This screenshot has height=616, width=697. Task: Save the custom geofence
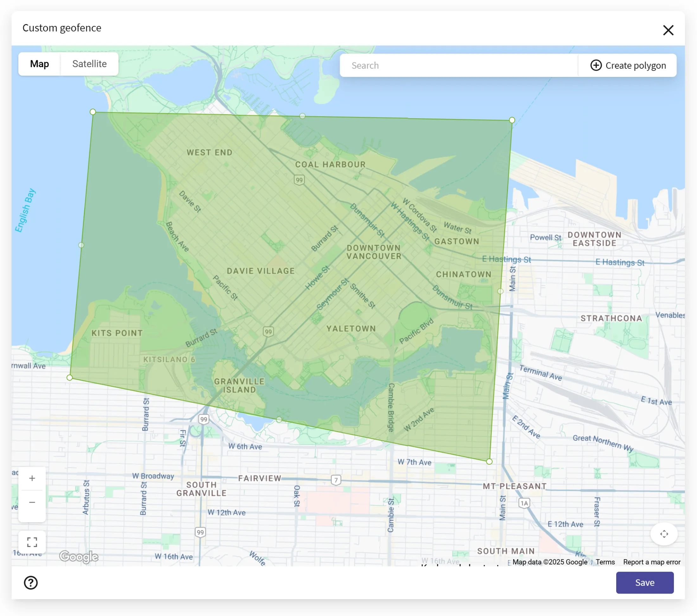click(644, 583)
